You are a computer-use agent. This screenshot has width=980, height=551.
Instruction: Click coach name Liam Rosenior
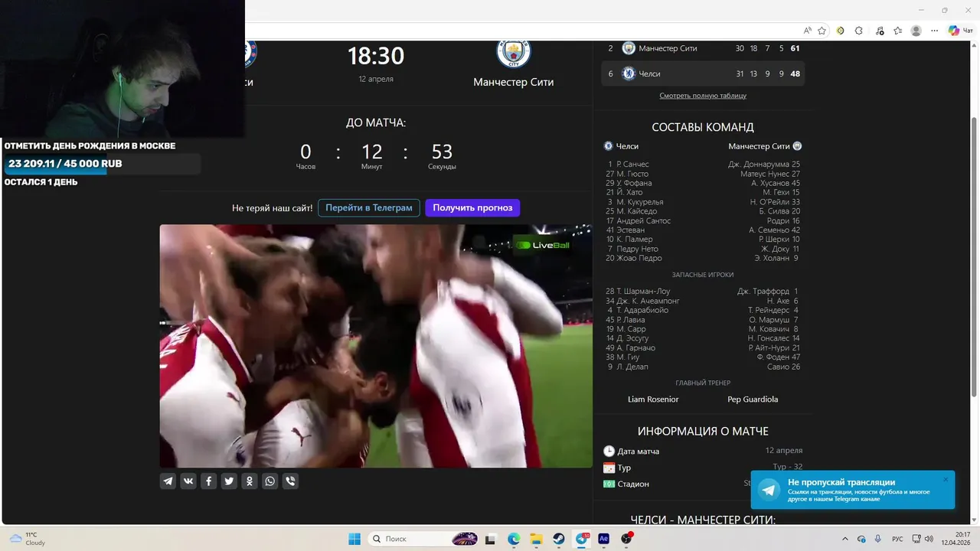point(653,399)
